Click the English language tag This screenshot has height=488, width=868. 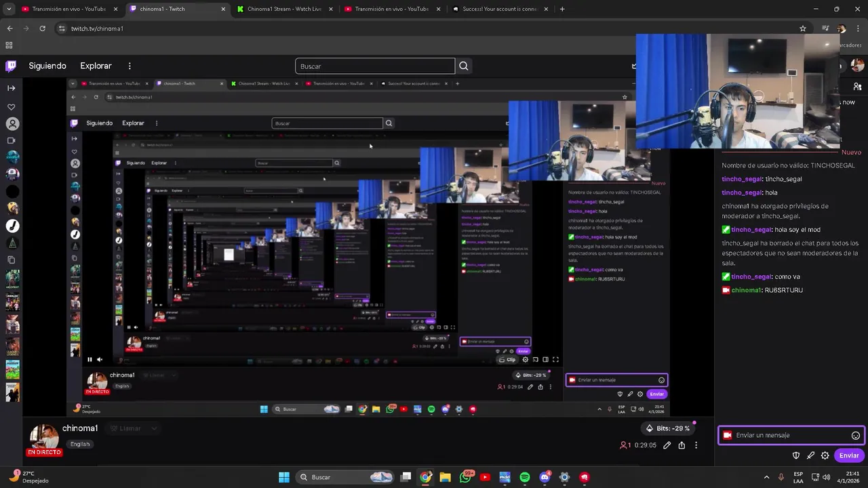[x=80, y=444]
